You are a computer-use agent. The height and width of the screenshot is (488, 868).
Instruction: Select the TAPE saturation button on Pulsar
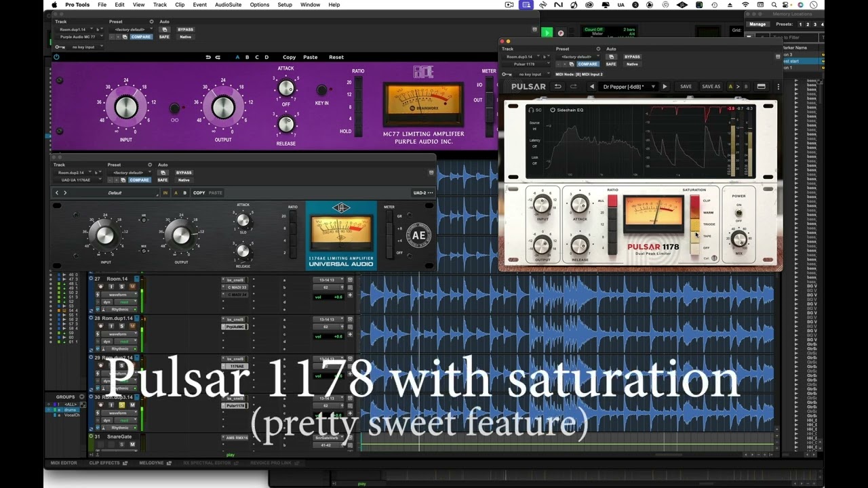coord(694,236)
